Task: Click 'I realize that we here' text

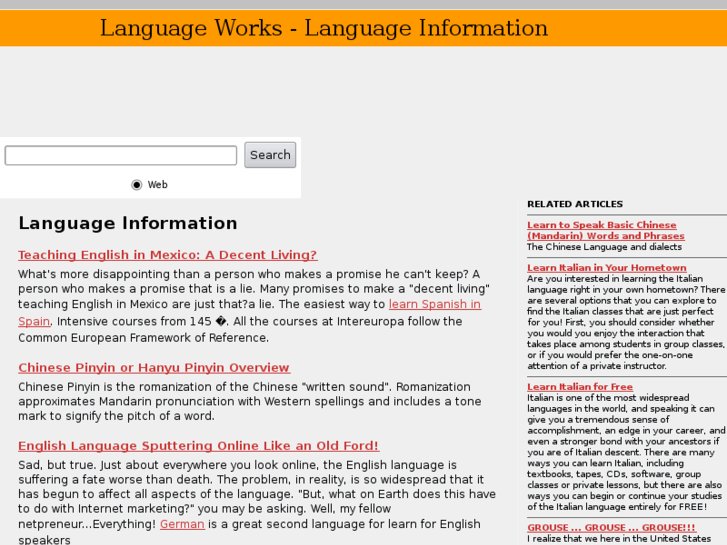Action: tap(619, 539)
